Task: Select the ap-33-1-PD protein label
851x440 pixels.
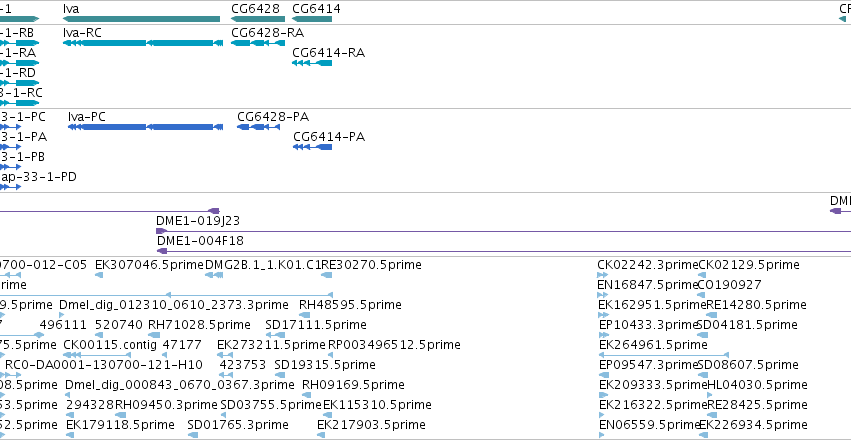Action: tap(38, 177)
